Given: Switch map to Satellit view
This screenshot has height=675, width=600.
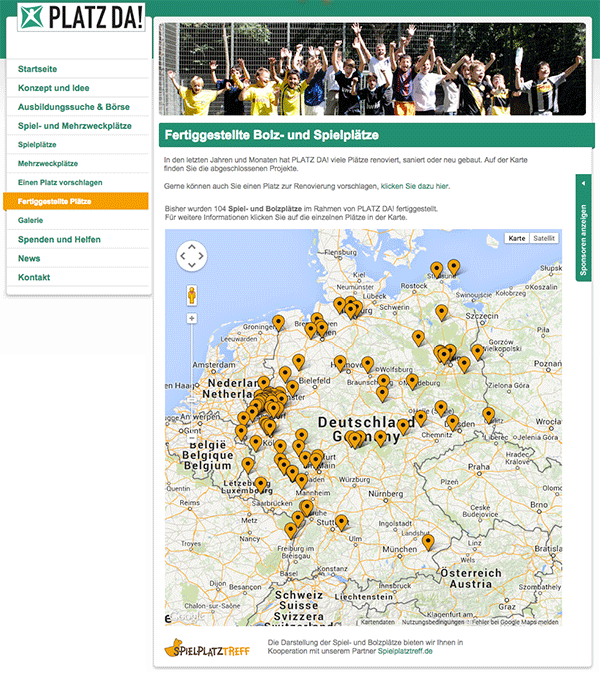Looking at the screenshot, I should [544, 238].
